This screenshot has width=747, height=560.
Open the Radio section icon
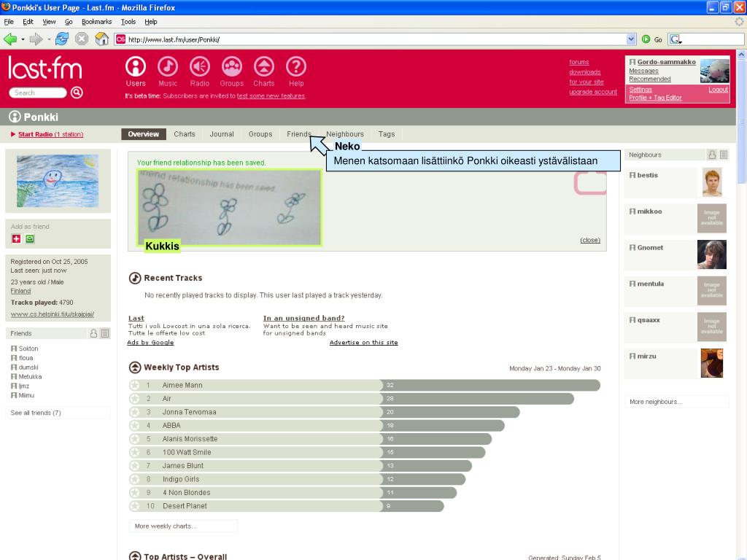pyautogui.click(x=200, y=66)
